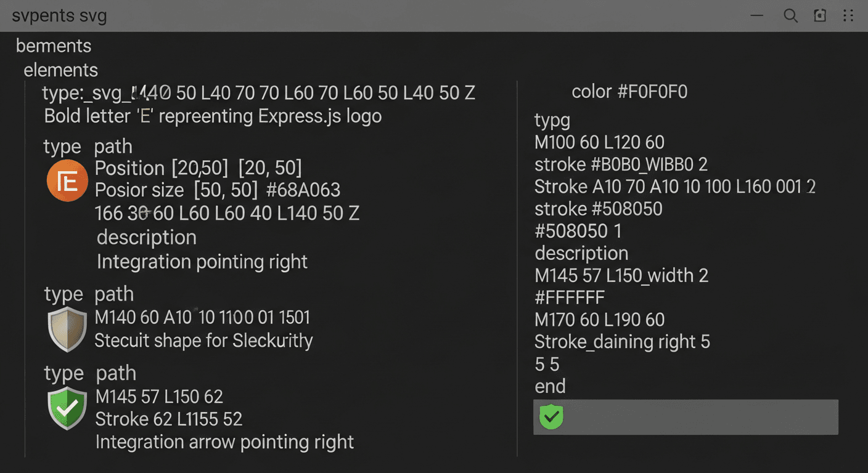The image size is (868, 473).
Task: Select the 'typg' entry in right panel
Action: [552, 120]
